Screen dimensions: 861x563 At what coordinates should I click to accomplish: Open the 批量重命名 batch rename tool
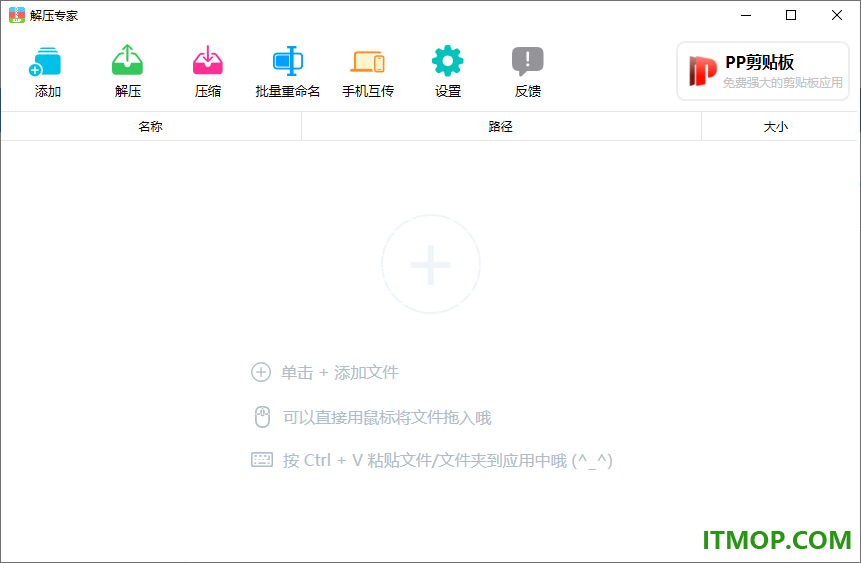(x=288, y=71)
